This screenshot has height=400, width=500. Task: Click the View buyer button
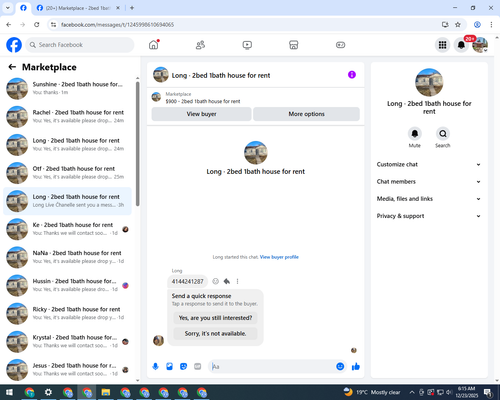201,114
